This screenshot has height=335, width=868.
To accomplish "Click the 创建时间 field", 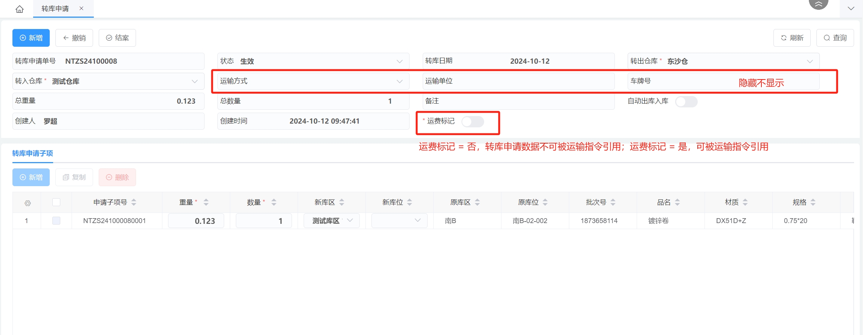I will [313, 121].
